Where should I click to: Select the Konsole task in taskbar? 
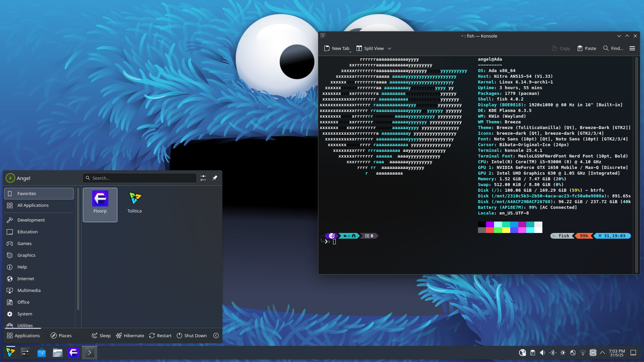click(x=90, y=352)
